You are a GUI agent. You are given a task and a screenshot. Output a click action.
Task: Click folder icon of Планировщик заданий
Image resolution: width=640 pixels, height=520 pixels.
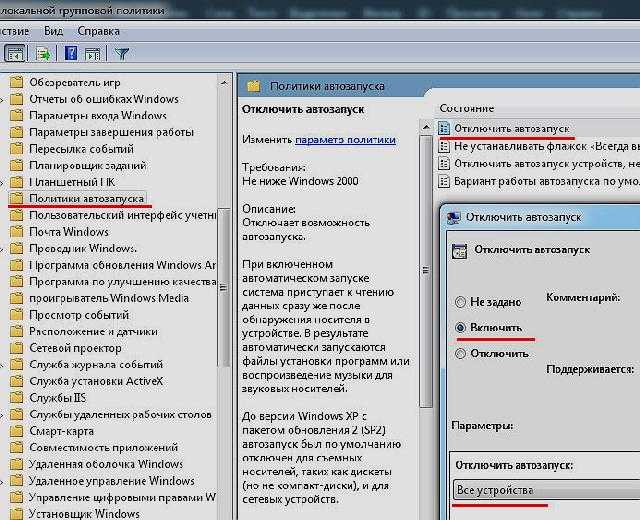click(16, 165)
